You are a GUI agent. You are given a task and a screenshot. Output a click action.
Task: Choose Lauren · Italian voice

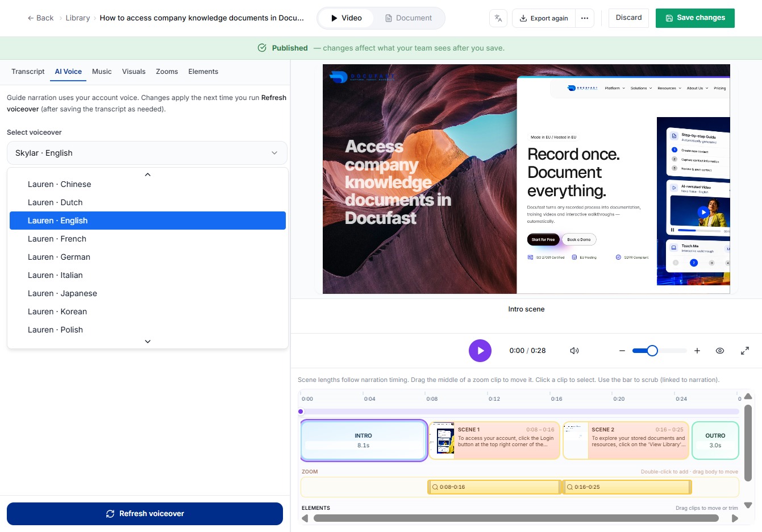[x=148, y=275]
